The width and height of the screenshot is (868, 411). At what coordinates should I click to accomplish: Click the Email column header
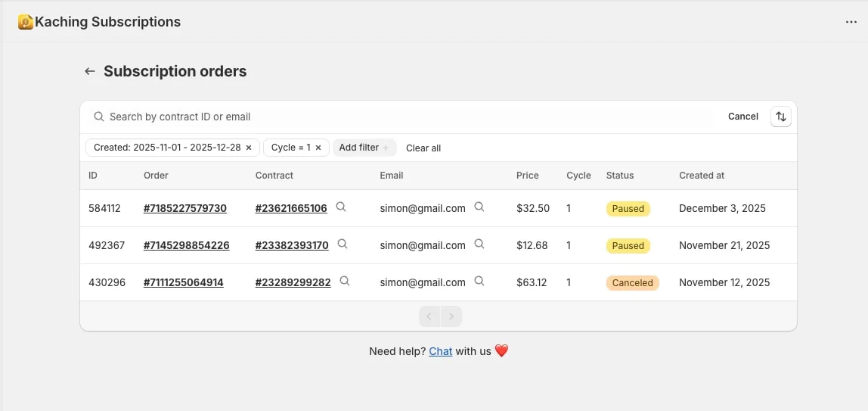[392, 176]
